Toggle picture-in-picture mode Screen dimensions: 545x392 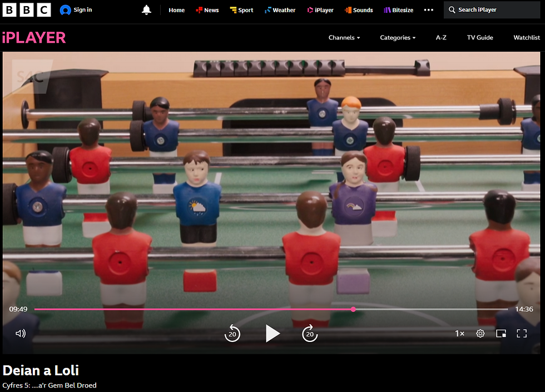coord(501,334)
